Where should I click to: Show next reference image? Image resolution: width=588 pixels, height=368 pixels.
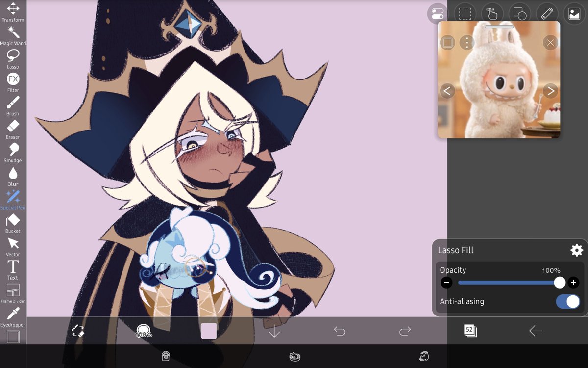(550, 91)
